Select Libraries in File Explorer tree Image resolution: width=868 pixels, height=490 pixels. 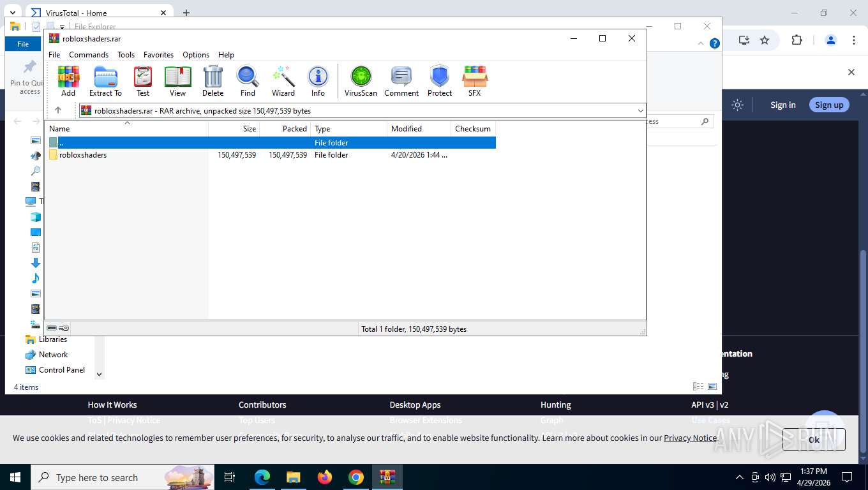pos(52,339)
